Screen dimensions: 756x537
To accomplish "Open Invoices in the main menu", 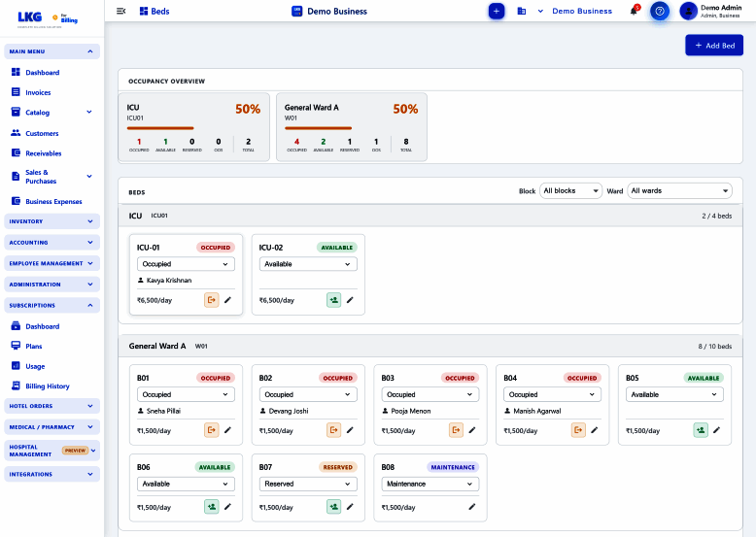I will pos(38,92).
